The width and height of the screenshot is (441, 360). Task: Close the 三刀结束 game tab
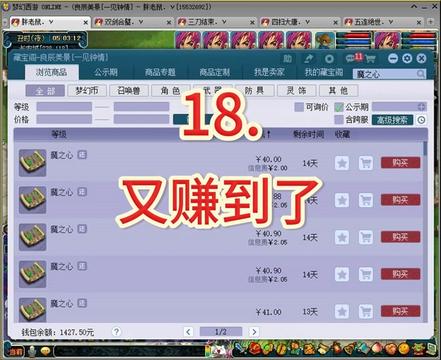click(252, 22)
